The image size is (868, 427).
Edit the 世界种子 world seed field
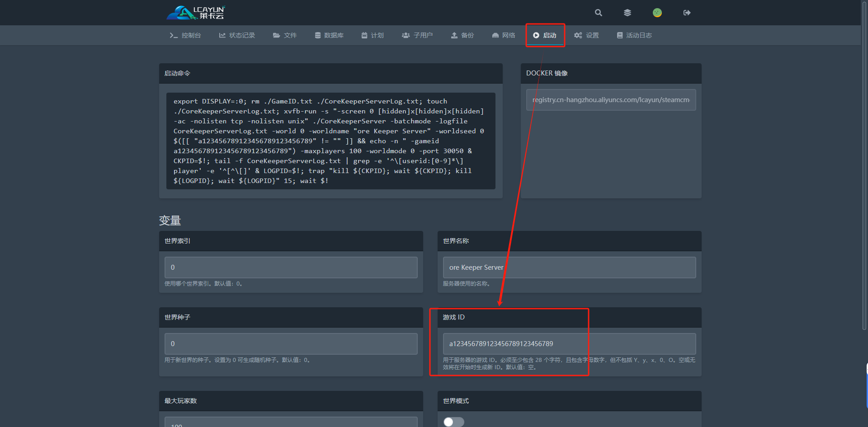coord(291,344)
